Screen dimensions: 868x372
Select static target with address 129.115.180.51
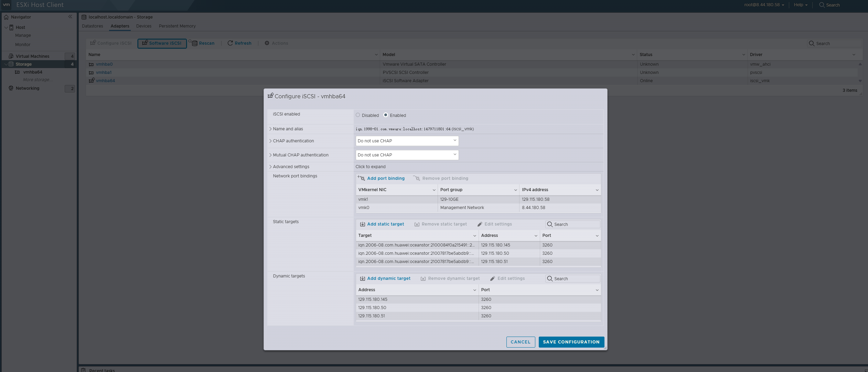click(x=478, y=262)
